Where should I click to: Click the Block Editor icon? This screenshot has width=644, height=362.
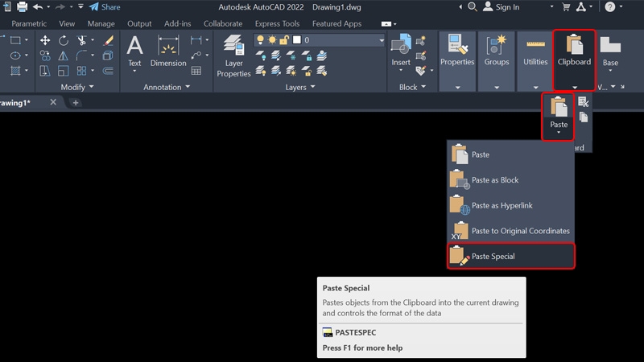pos(420,56)
